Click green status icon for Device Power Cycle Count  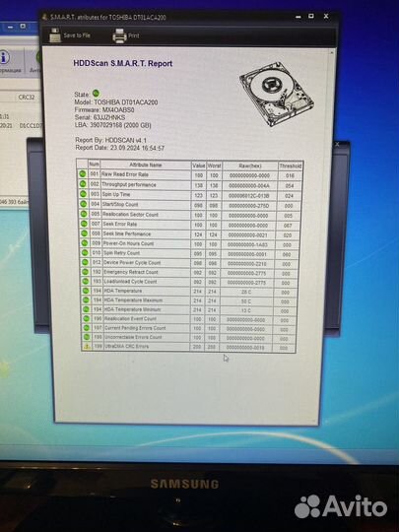click(85, 262)
